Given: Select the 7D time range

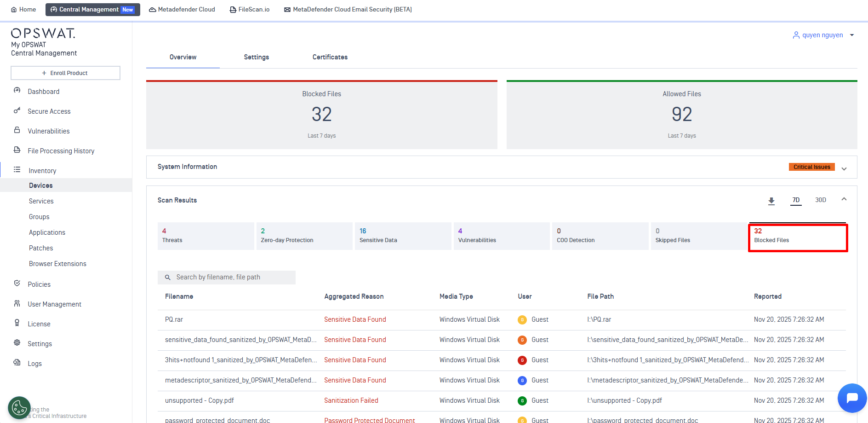Looking at the screenshot, I should [x=796, y=200].
